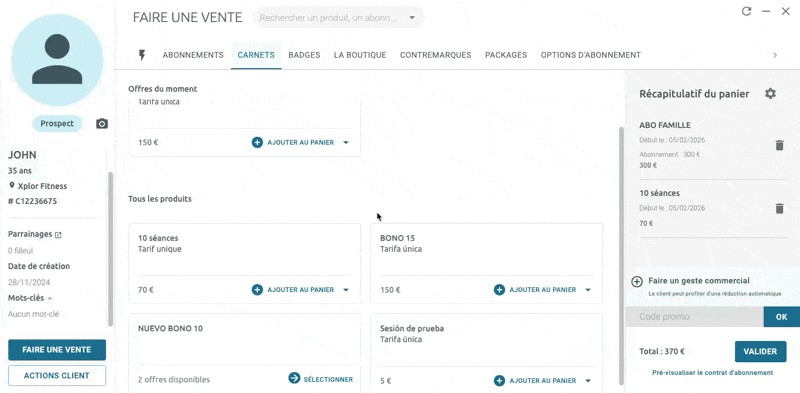Viewport: 800px width, 393px height.
Task: Click the Total : 370 € text
Action: 662,351
